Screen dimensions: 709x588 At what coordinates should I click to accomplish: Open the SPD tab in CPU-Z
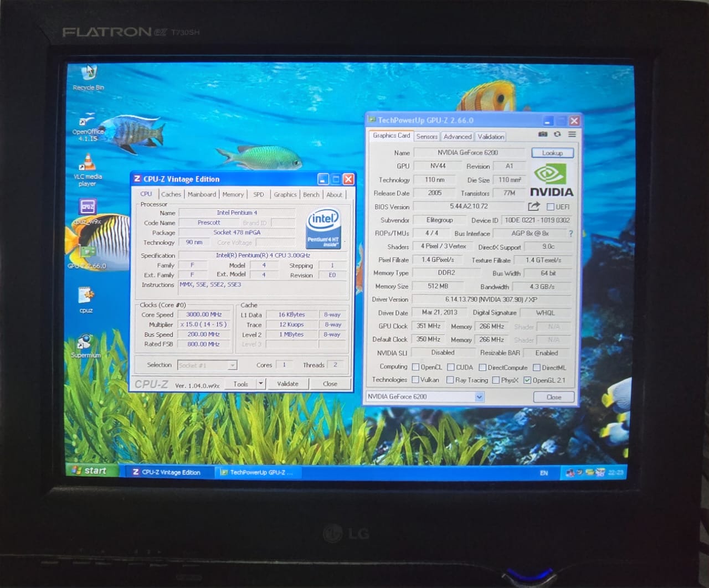point(259,194)
